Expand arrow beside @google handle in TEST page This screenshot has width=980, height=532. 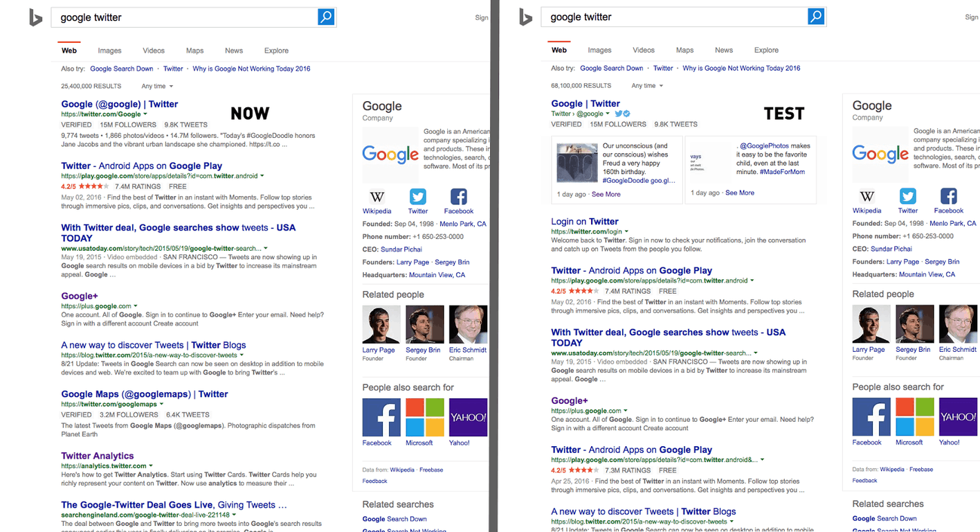click(608, 114)
